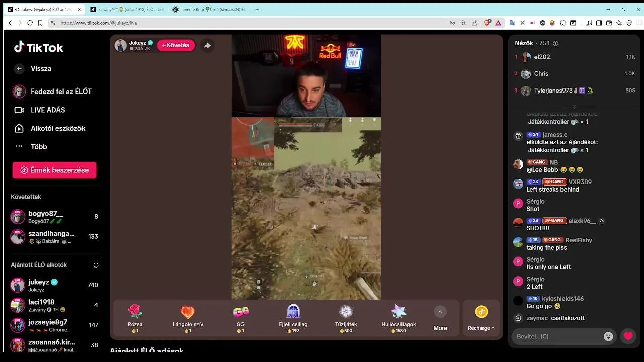Click chat user VXR389
Screen dimensions: 644x362
click(x=580, y=182)
